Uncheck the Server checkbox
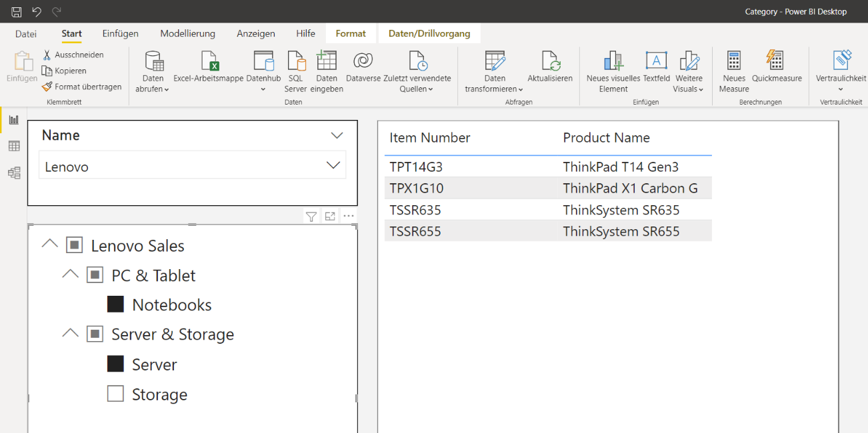This screenshot has width=868, height=433. click(x=115, y=364)
